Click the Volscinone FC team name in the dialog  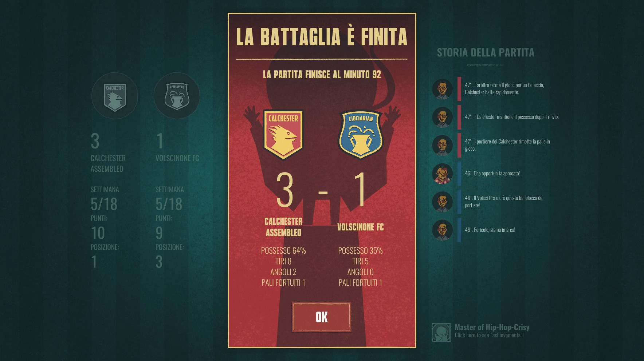coord(361,227)
